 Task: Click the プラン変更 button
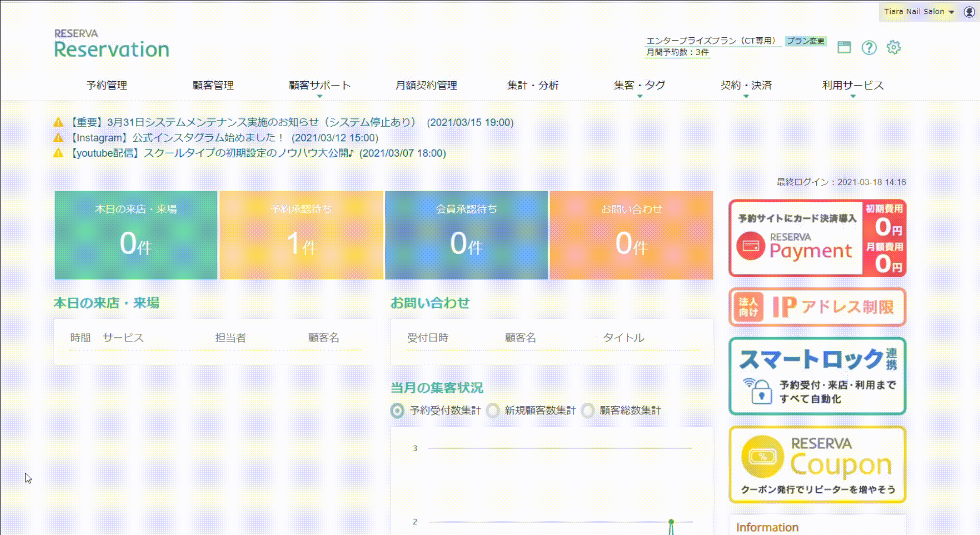coord(805,41)
